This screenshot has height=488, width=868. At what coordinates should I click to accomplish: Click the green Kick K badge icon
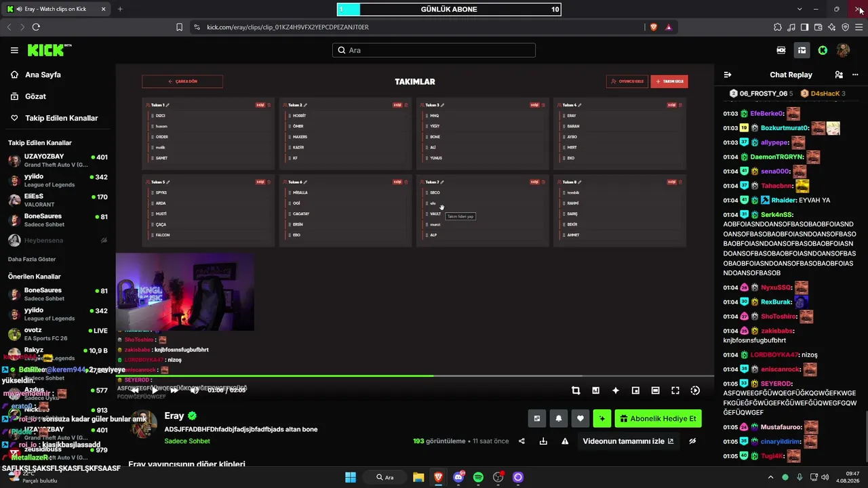tap(823, 50)
